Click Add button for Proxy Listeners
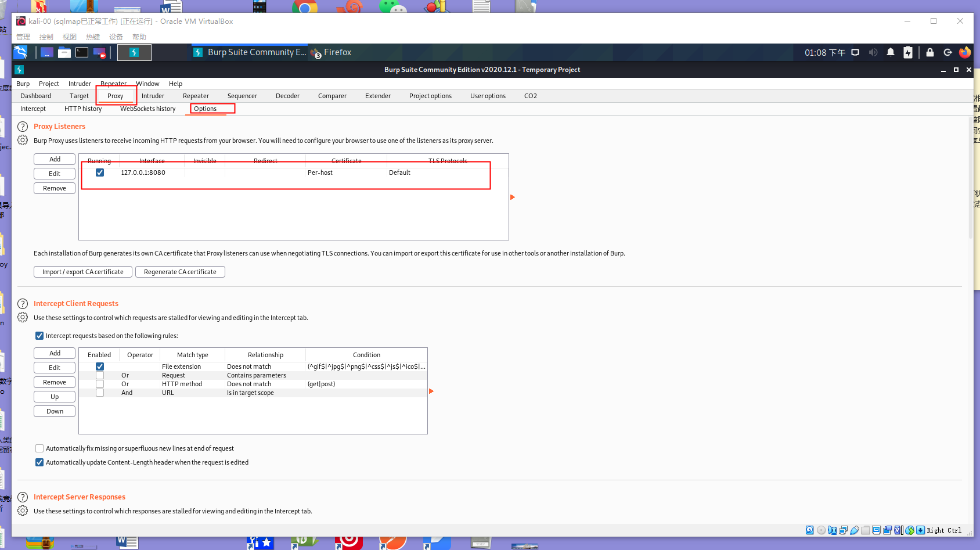 tap(55, 159)
